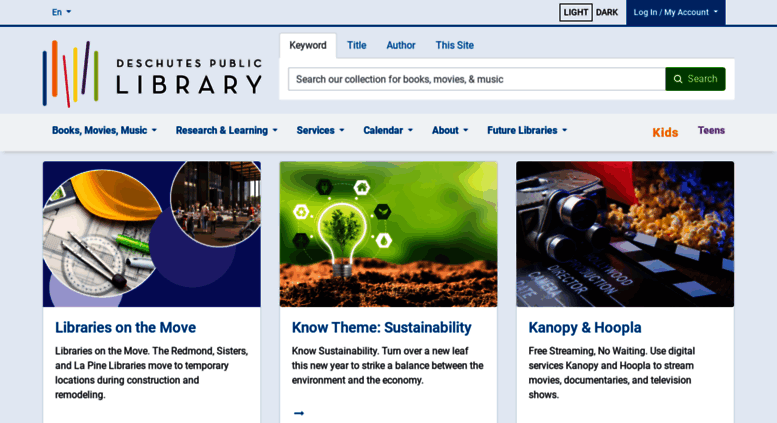This screenshot has height=423, width=777.
Task: Click the arrow icon under Know Theme: Sustainability
Action: pos(299,413)
